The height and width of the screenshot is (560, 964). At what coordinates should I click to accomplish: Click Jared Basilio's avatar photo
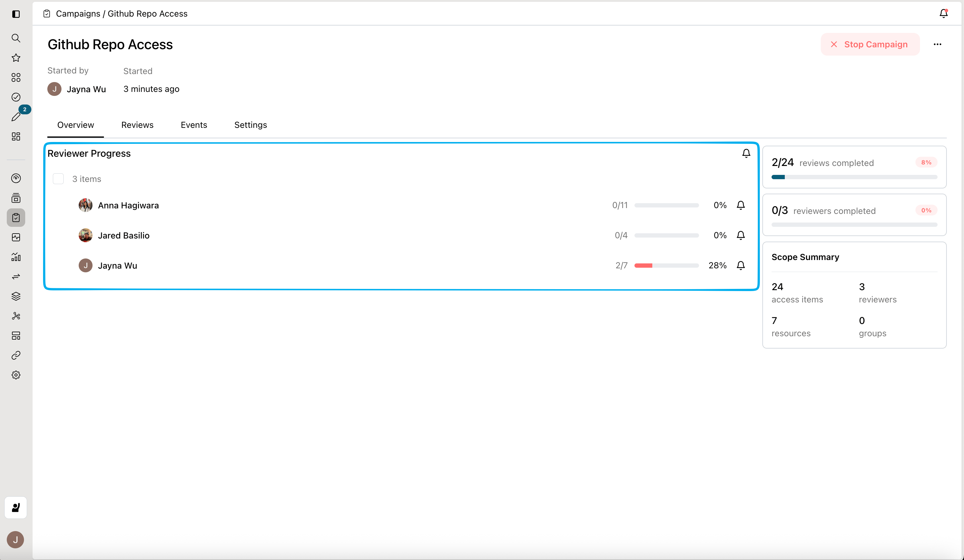coord(85,235)
